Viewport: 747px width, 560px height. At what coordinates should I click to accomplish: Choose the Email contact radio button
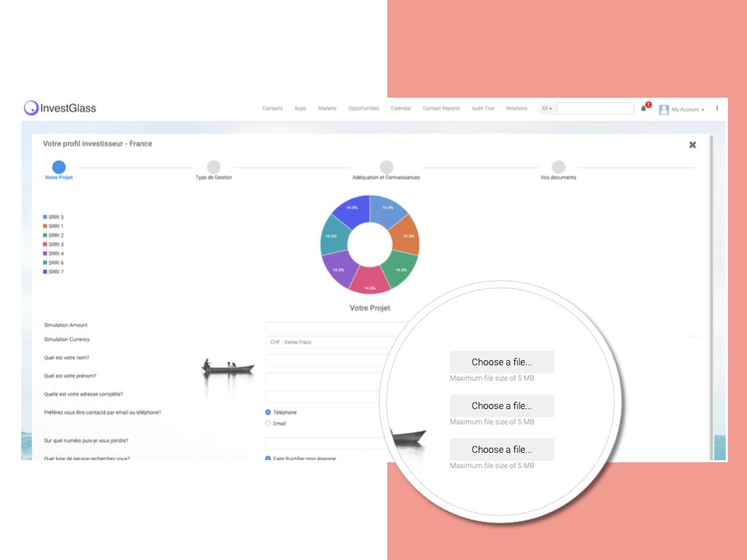click(268, 423)
